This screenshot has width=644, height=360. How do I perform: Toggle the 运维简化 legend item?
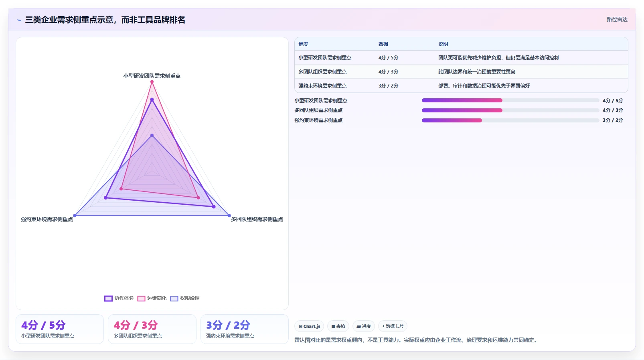pos(152,298)
